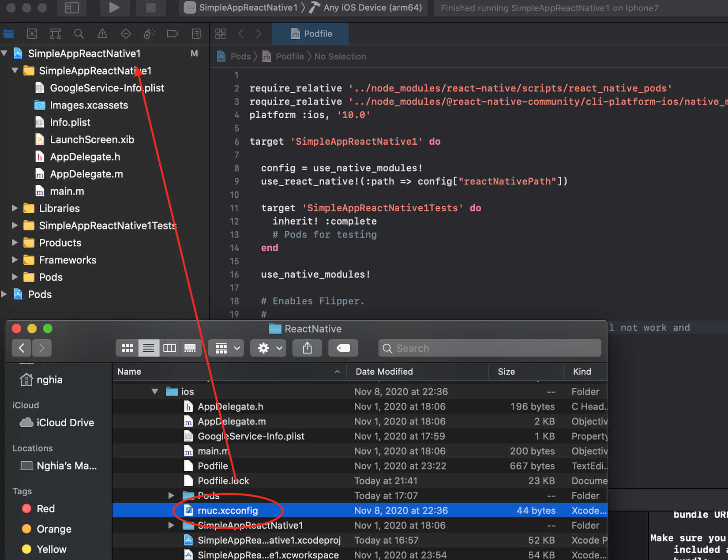Click the Finder Search field
Viewport: 728px width, 560px height.
(490, 348)
